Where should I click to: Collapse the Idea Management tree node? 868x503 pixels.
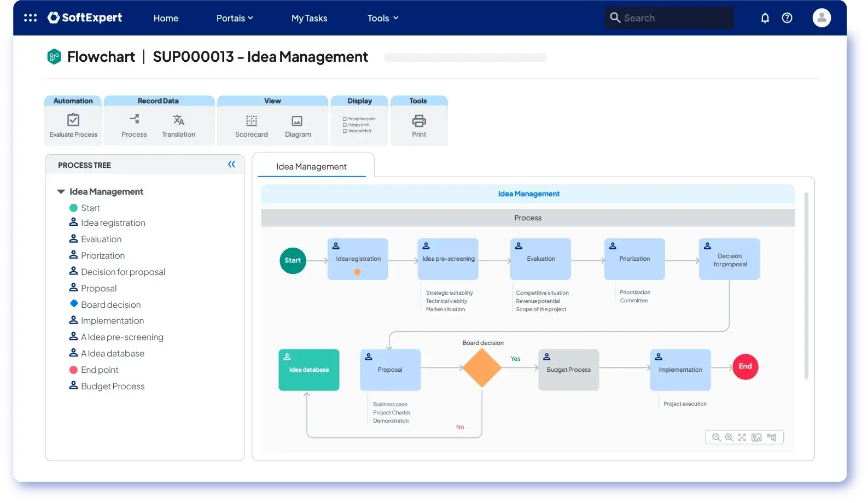tap(61, 192)
